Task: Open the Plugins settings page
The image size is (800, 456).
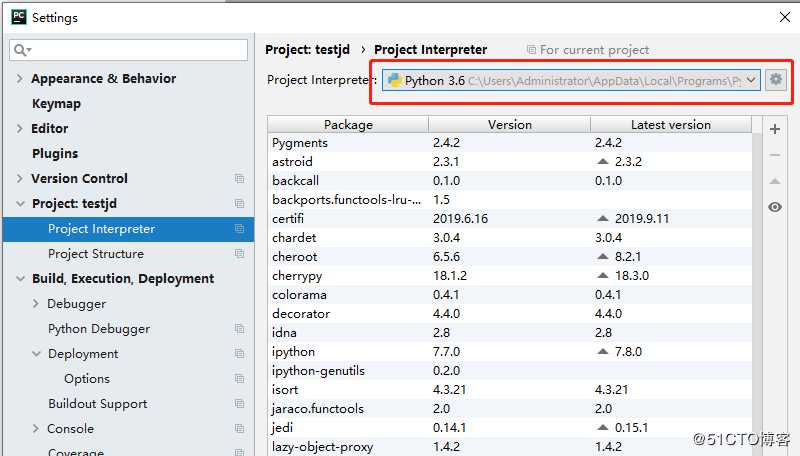Action: click(x=55, y=154)
